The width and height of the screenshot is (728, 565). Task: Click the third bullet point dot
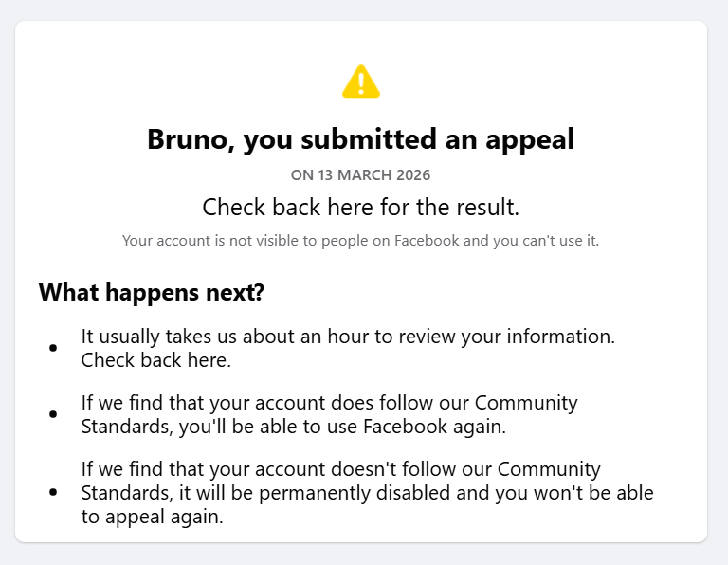53,492
